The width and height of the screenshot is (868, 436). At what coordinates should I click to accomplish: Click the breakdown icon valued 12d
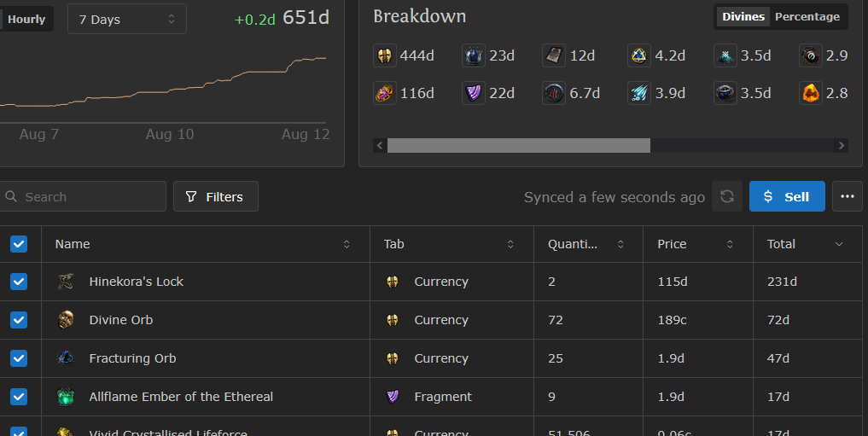[x=554, y=55]
